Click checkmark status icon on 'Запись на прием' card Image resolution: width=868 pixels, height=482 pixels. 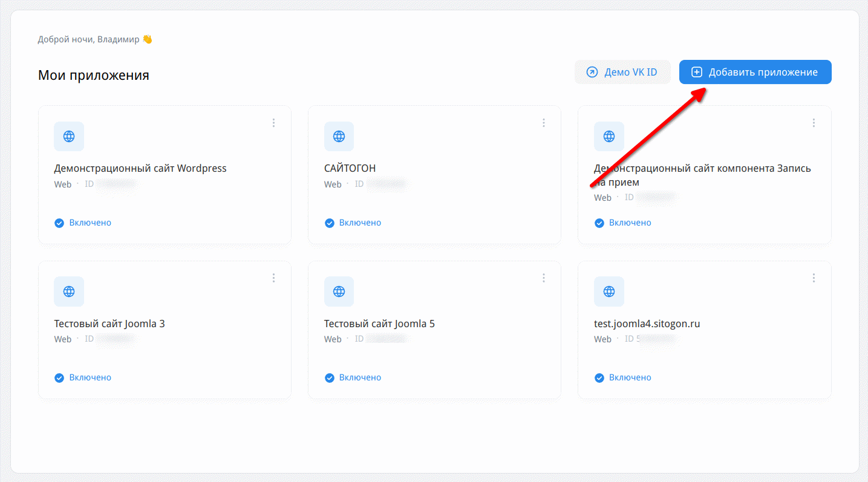point(599,223)
